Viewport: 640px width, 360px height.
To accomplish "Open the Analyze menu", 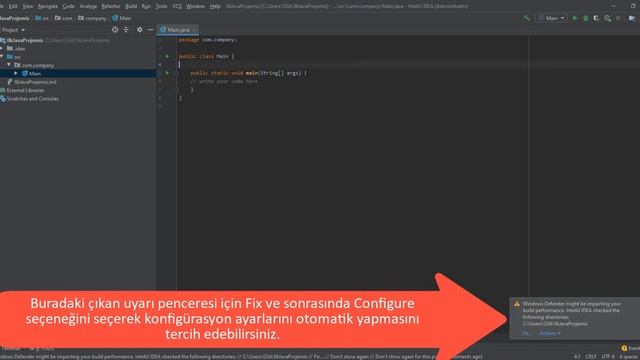I will [x=88, y=6].
